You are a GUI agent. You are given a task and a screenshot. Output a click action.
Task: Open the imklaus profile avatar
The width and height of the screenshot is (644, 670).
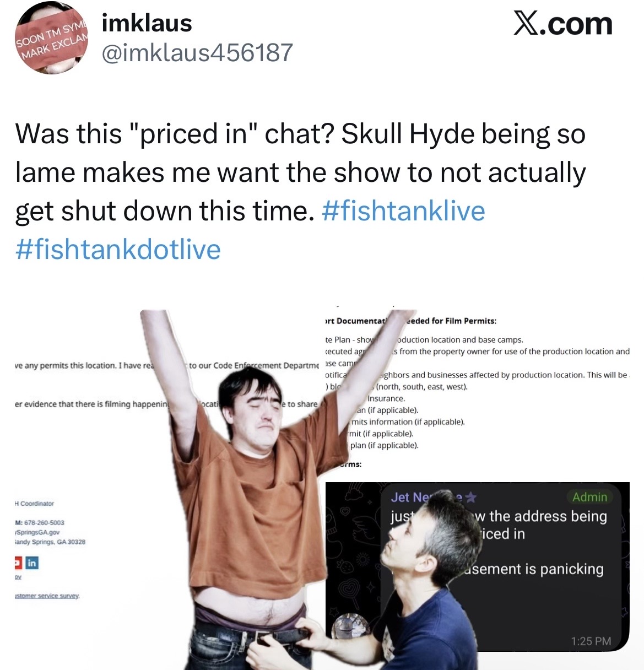tap(51, 37)
